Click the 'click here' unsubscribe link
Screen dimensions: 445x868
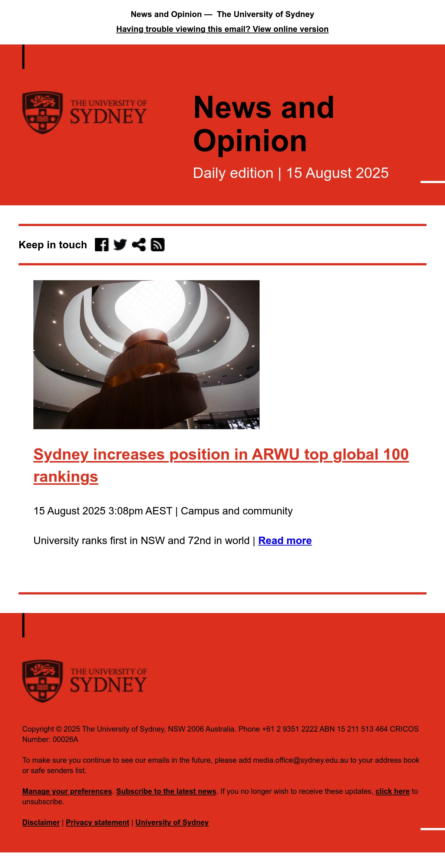pyautogui.click(x=392, y=791)
